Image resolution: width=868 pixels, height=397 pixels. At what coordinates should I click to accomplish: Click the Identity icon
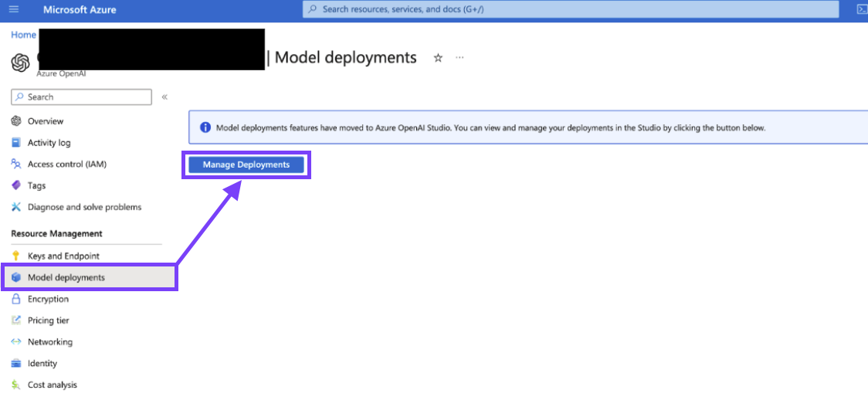pyautogui.click(x=16, y=364)
